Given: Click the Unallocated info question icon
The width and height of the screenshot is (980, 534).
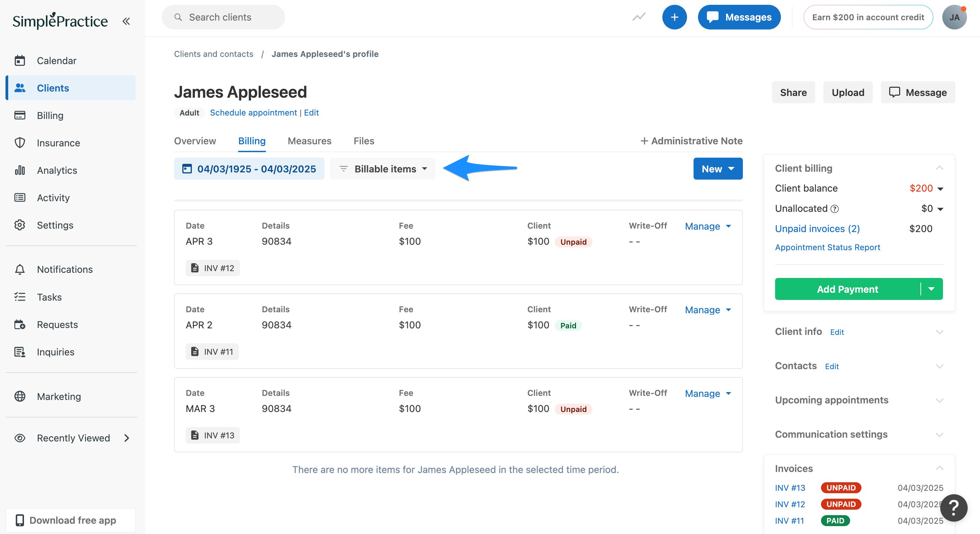Looking at the screenshot, I should tap(834, 209).
